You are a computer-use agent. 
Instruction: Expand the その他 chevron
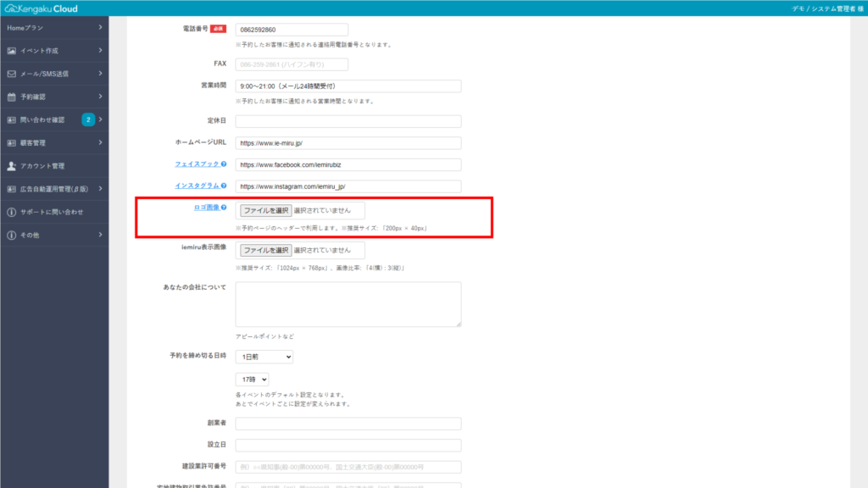pos(100,235)
